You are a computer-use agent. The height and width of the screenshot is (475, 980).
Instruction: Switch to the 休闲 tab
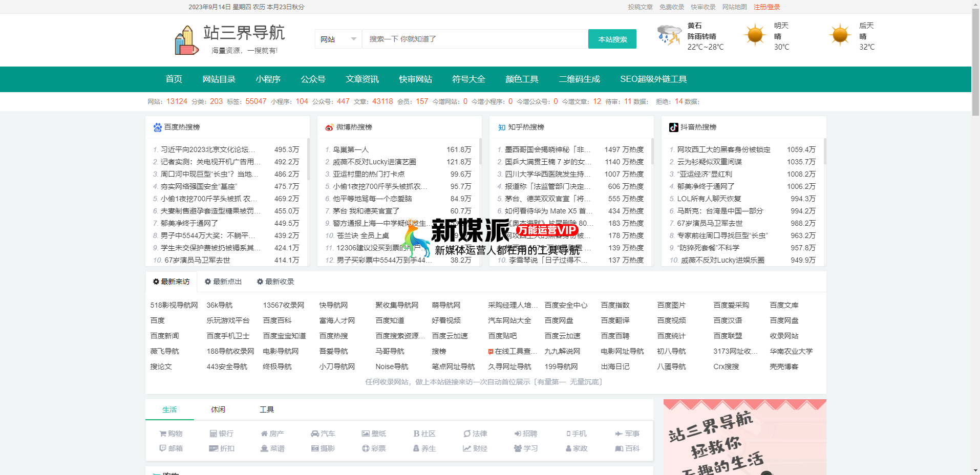(218, 409)
